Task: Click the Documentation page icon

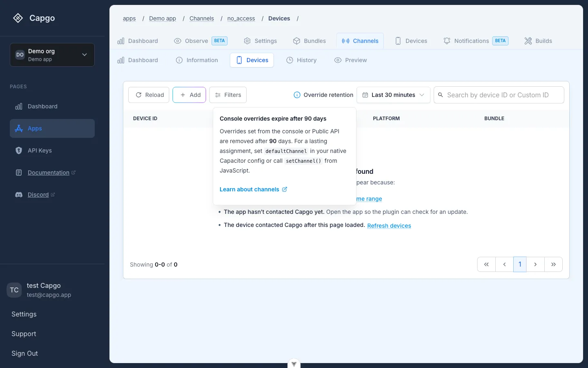Action: [19, 173]
